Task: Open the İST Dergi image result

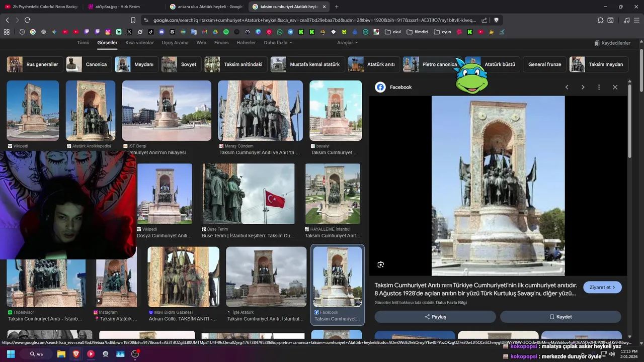Action: click(x=167, y=111)
